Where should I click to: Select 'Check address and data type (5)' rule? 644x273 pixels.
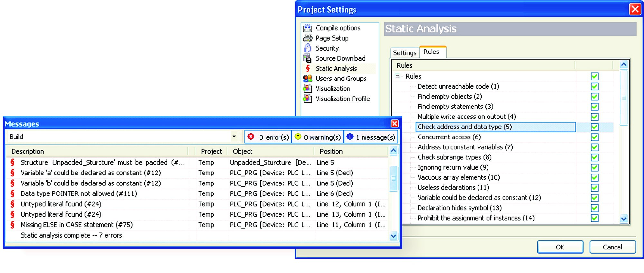click(x=496, y=127)
